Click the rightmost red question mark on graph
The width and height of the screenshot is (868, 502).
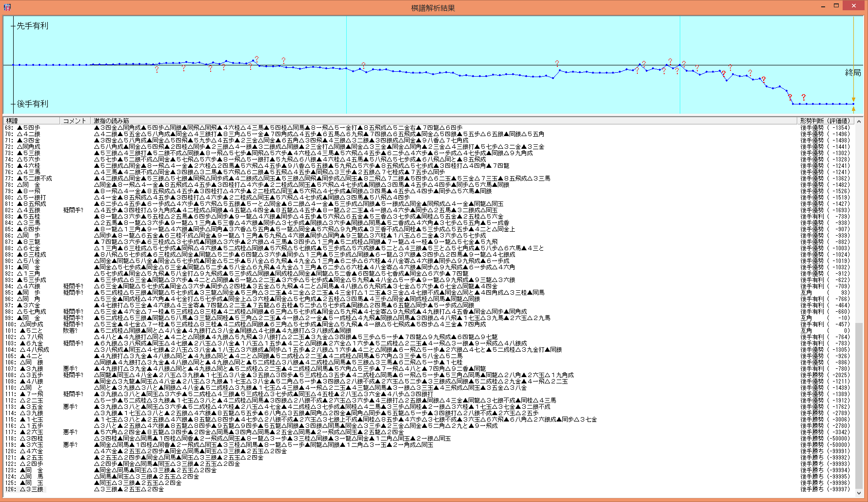804,97
